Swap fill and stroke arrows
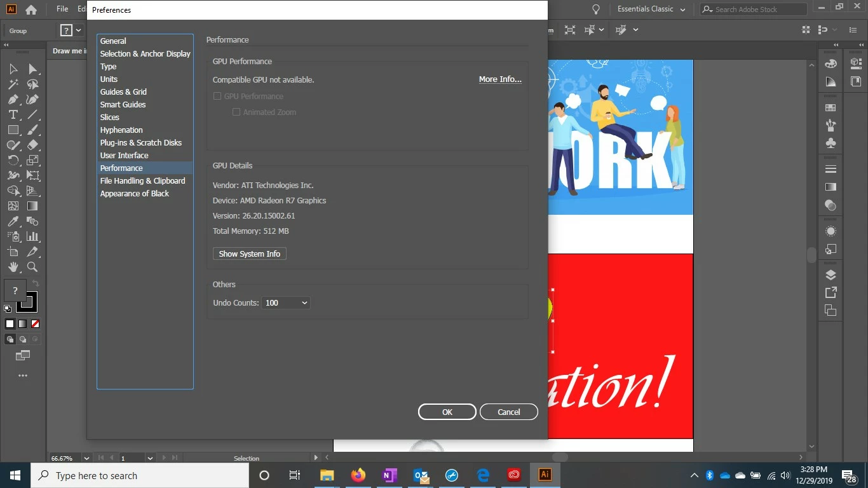Image resolution: width=868 pixels, height=488 pixels. point(36,283)
